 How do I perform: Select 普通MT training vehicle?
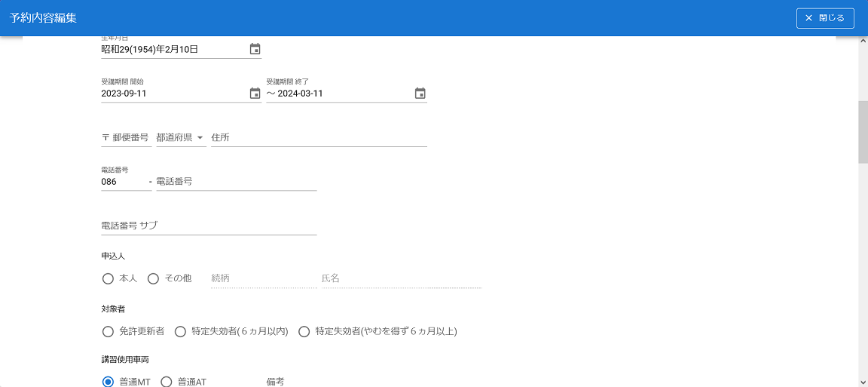point(108,382)
